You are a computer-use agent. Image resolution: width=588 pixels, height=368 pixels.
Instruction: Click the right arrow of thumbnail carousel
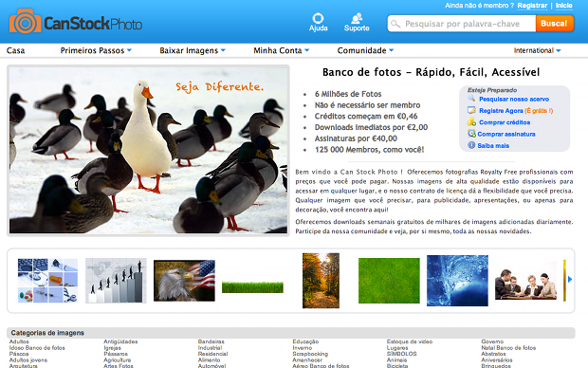coord(570,280)
